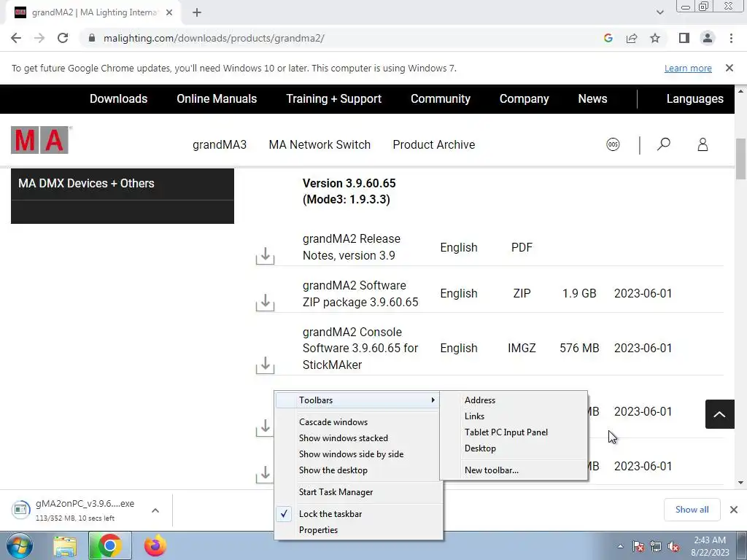The height and width of the screenshot is (560, 747).
Task: Click Chrome taskbar icon
Action: [x=109, y=545]
